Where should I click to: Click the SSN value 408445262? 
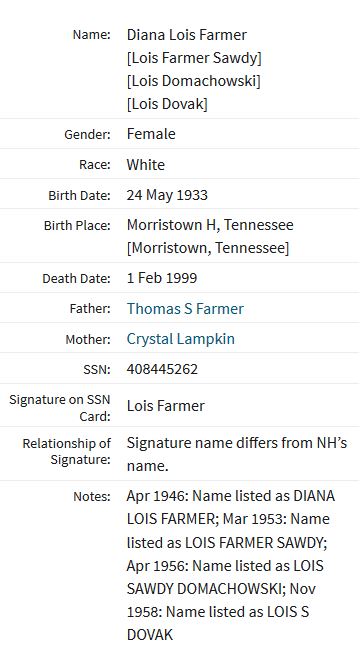coord(162,369)
